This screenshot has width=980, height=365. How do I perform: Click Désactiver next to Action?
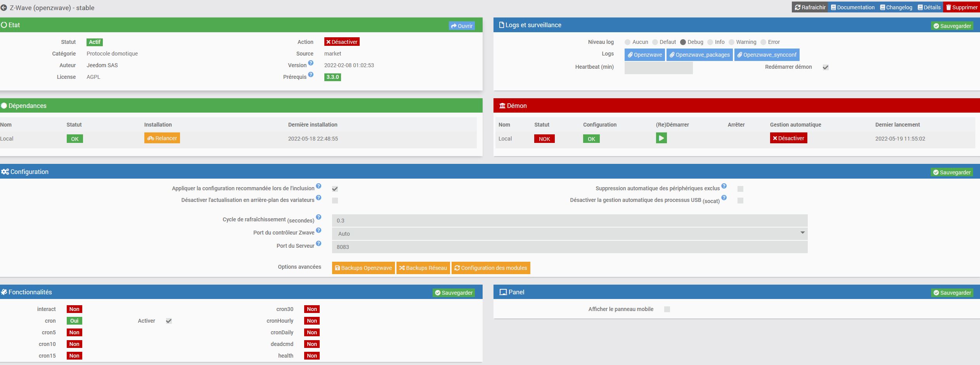(x=342, y=42)
